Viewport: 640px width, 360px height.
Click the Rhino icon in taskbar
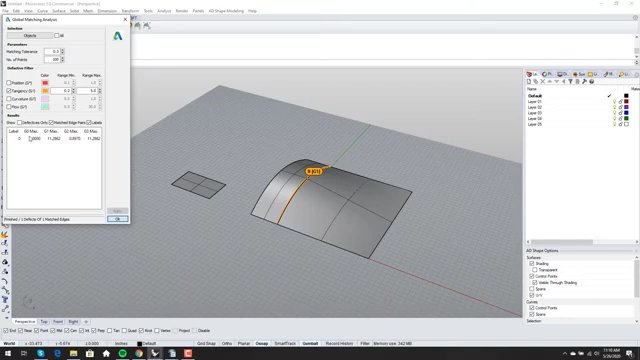click(x=155, y=353)
